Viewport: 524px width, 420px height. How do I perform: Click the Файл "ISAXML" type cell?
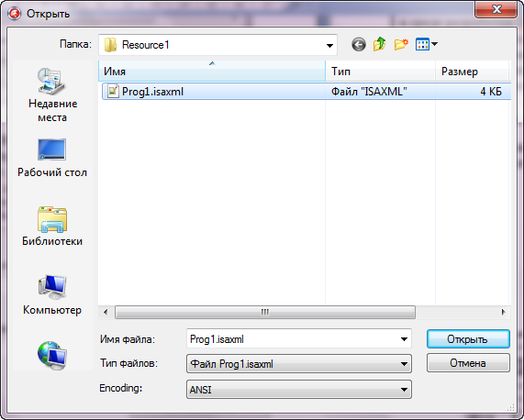click(369, 92)
